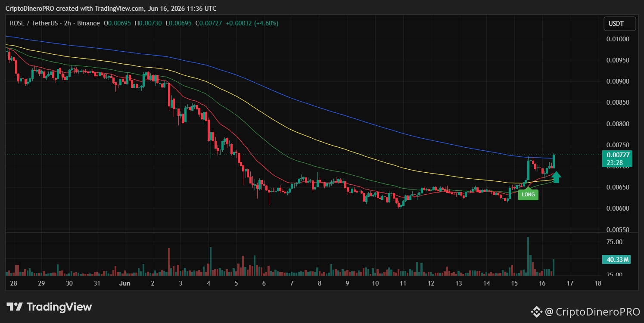
Task: Click date 9 on the time axis
Action: (347, 283)
